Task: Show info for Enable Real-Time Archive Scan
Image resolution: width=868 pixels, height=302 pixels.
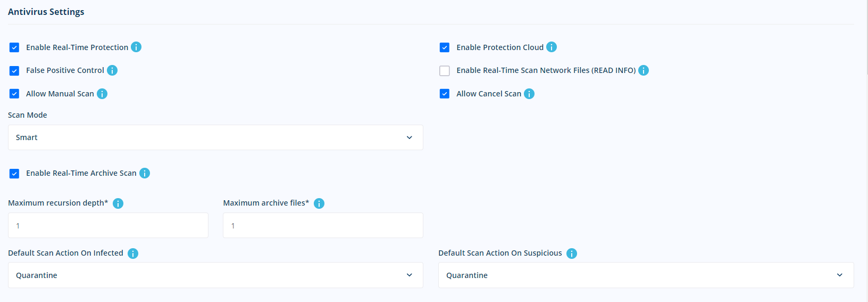Action: 145,173
